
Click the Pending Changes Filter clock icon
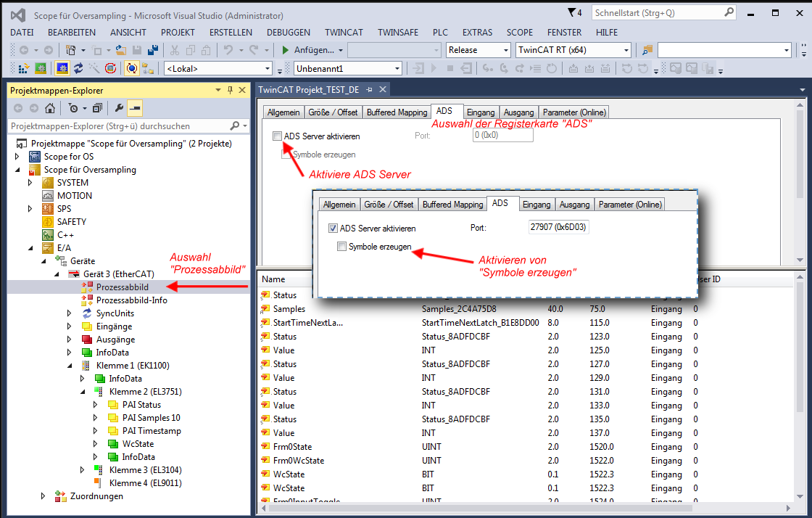click(x=73, y=108)
